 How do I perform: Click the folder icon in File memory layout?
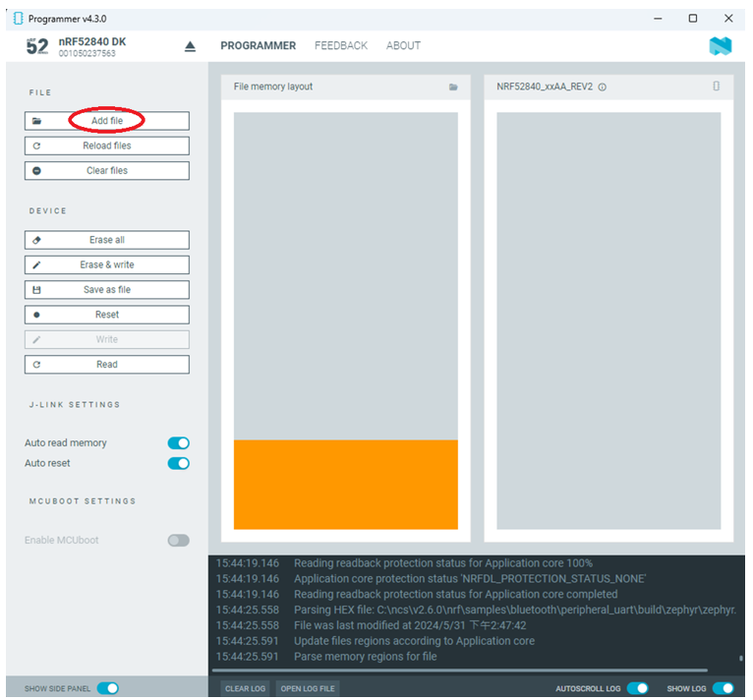pos(453,87)
